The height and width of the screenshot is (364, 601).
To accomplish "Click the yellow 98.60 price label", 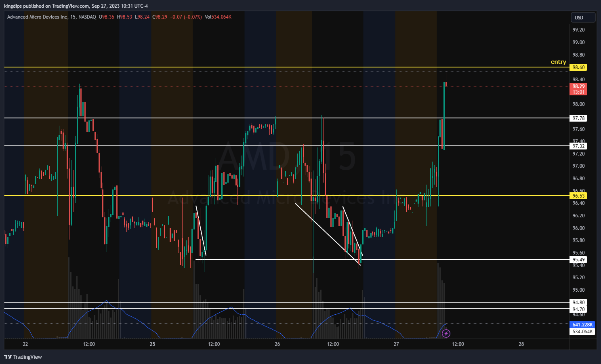I will point(578,67).
